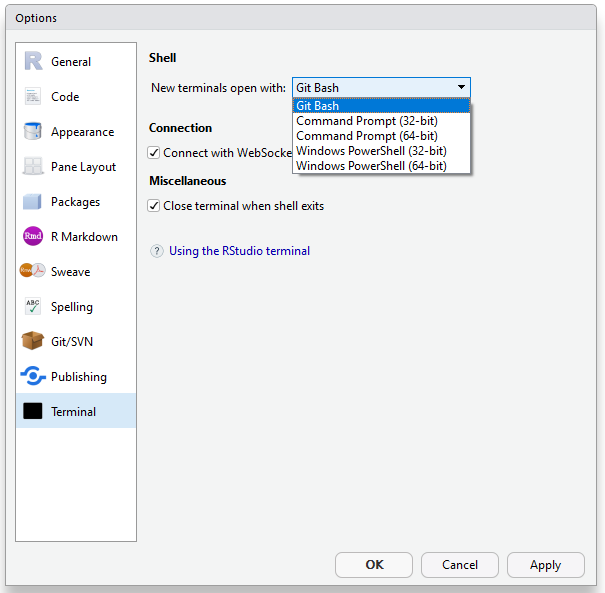Viewport: 605px width, 593px height.
Task: Select the Code section icon
Action: coord(33,97)
